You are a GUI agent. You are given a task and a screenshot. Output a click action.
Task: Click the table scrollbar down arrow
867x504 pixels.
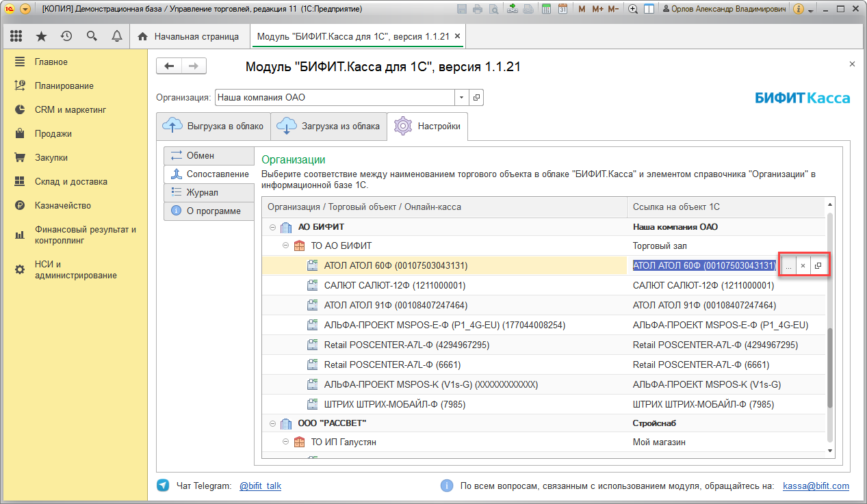(x=830, y=451)
